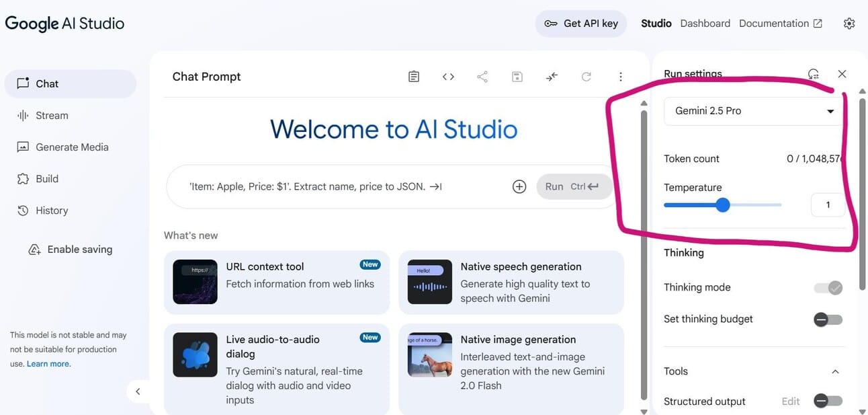The height and width of the screenshot is (415, 868).
Task: Open the three-dot more options menu
Action: [x=621, y=77]
